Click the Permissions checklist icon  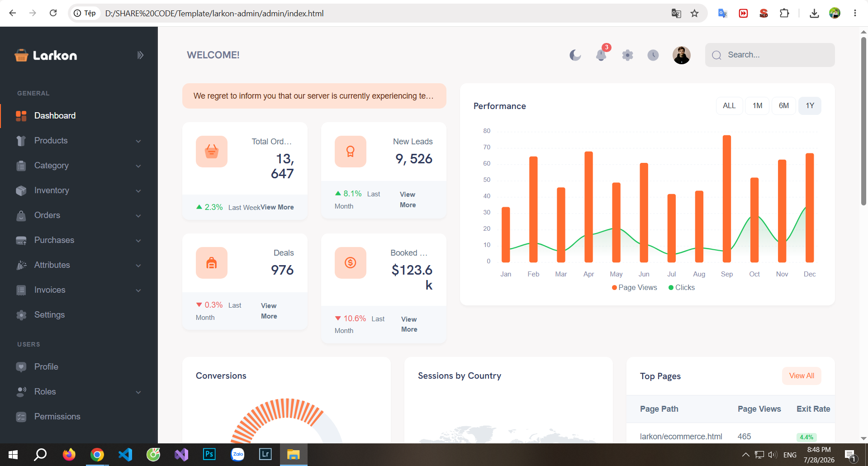point(21,417)
